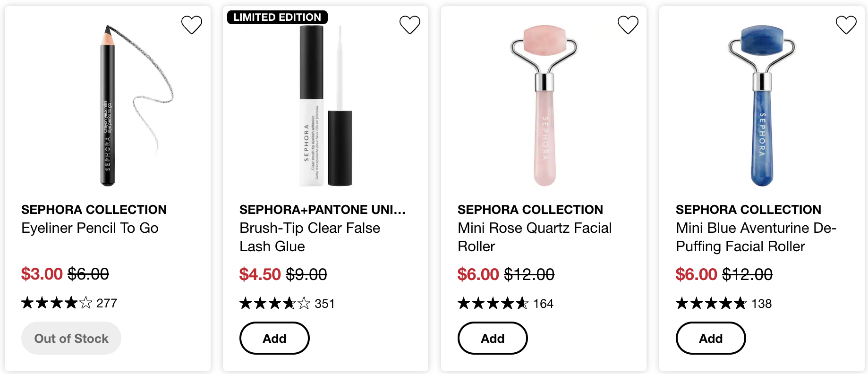Viewport: 868px width, 374px height.
Task: Open the blue aventurine roller image
Action: click(762, 105)
